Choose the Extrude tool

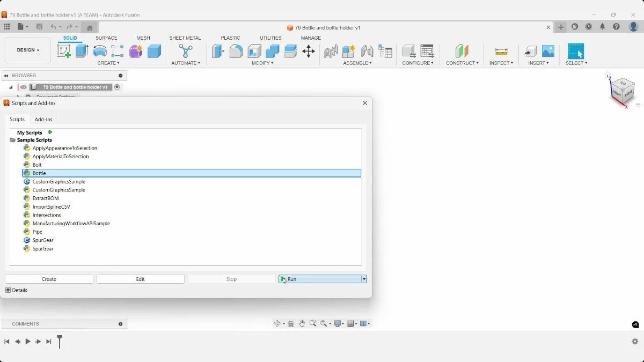pyautogui.click(x=82, y=51)
